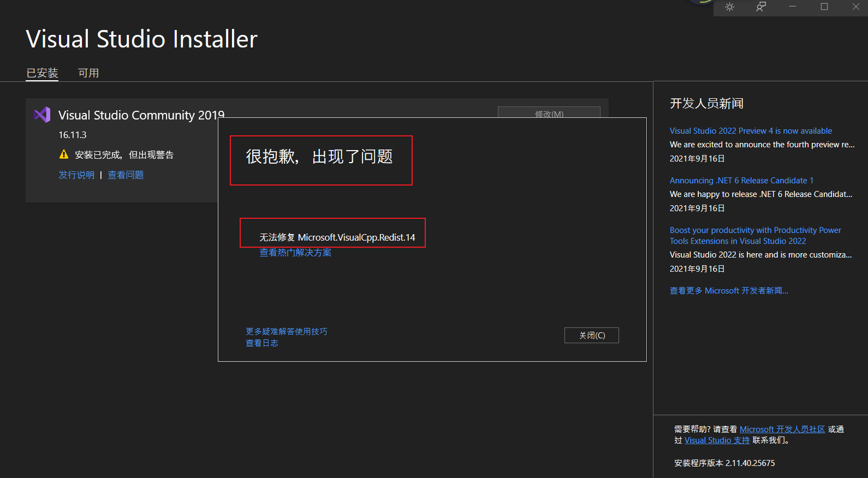Open Visual Studio 2022 Preview 4 news link
The height and width of the screenshot is (478, 868).
coord(751,131)
